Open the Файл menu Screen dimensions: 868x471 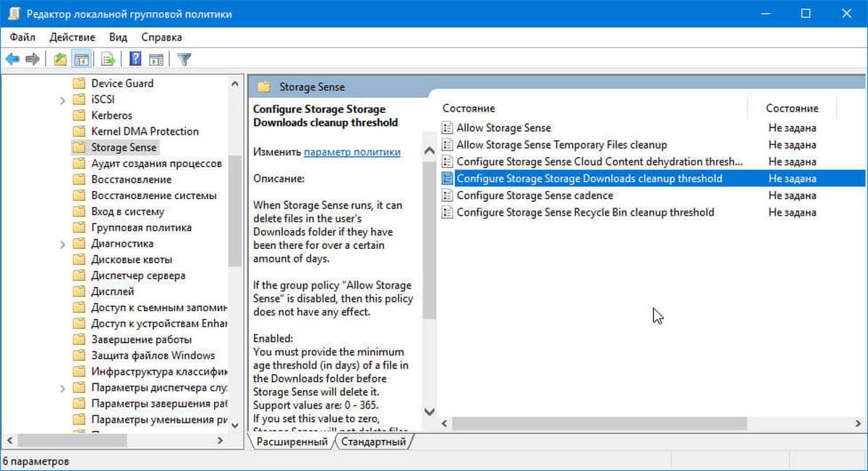coord(23,37)
